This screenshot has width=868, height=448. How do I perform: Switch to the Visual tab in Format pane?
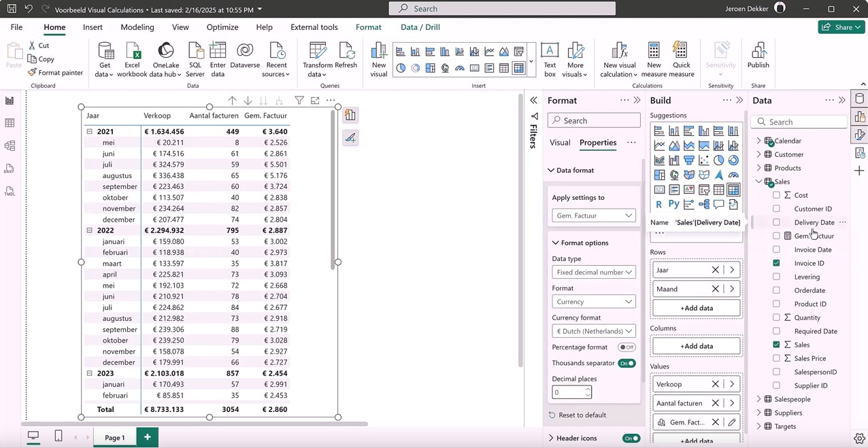click(x=560, y=143)
